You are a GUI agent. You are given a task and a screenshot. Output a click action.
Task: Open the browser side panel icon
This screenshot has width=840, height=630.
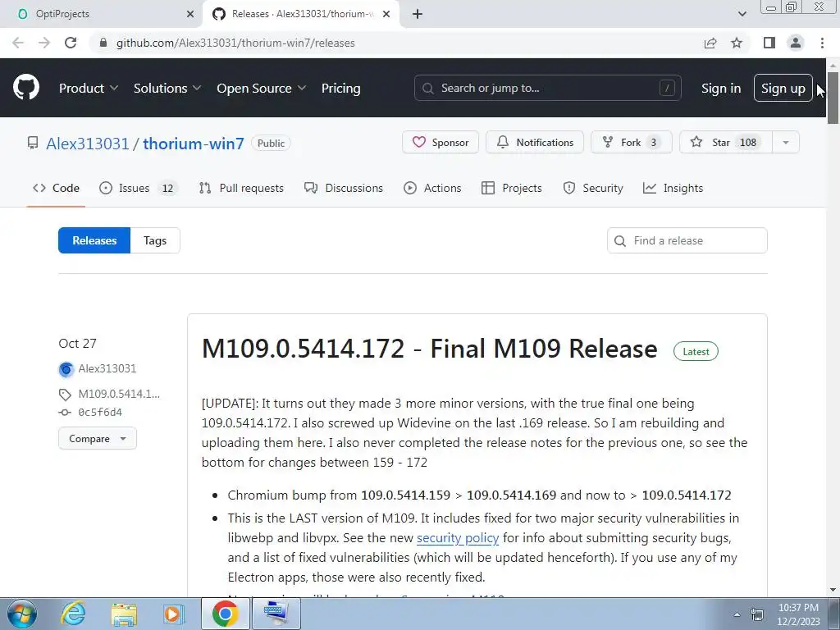coord(769,43)
